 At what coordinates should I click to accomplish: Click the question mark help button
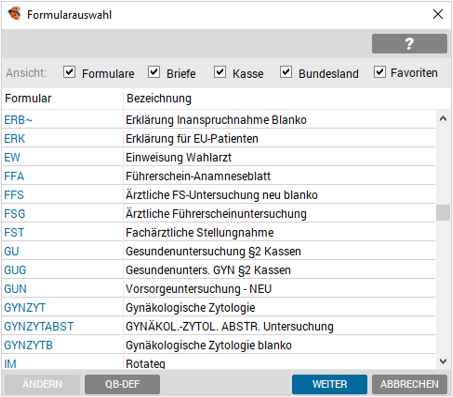409,44
